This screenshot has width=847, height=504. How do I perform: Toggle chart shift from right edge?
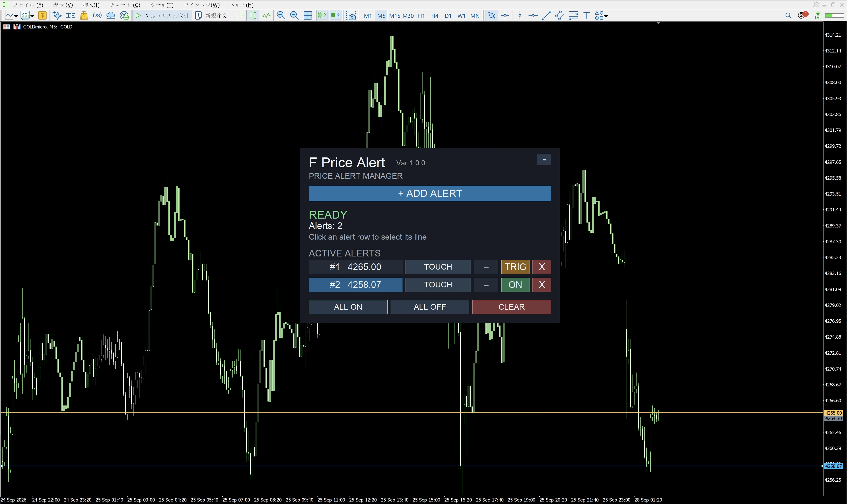coord(336,16)
